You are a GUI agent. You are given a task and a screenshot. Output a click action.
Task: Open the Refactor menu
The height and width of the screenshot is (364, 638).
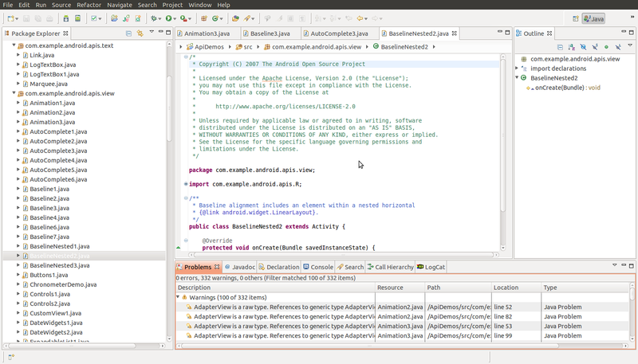tap(89, 5)
